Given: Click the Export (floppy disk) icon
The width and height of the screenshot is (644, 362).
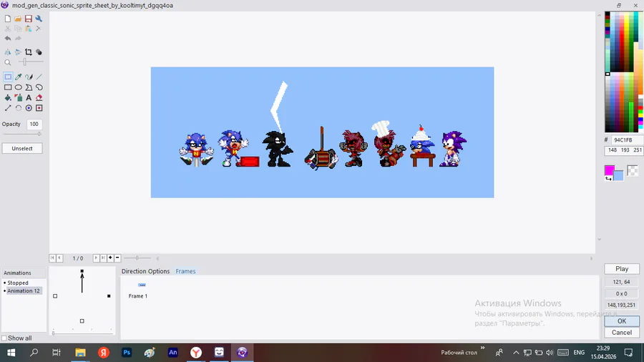Looking at the screenshot, I should tap(29, 19).
